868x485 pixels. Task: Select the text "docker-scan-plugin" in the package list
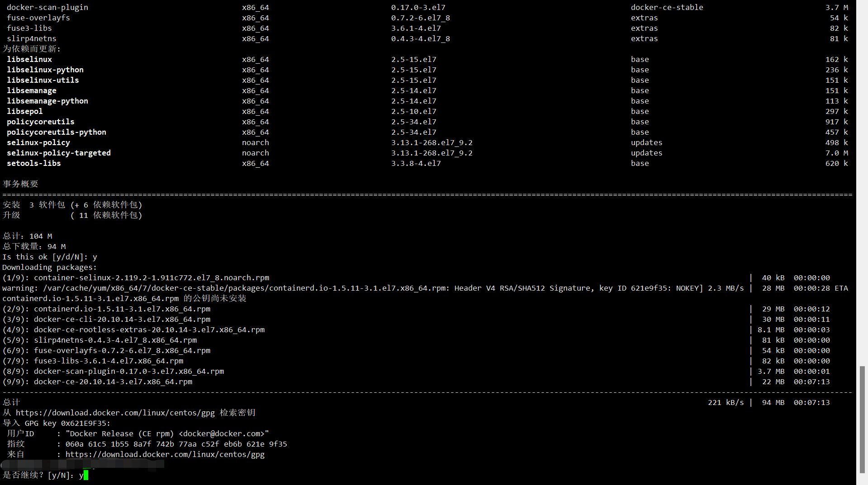coord(47,7)
